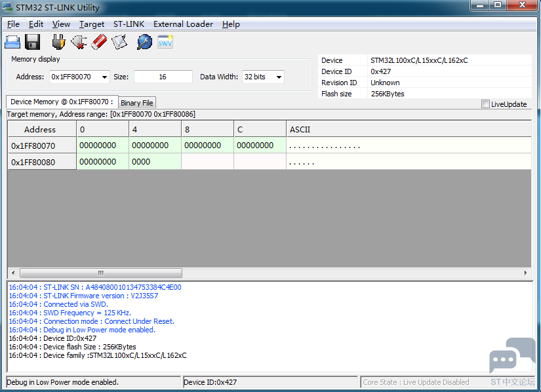Open the Edit menu

[36, 24]
